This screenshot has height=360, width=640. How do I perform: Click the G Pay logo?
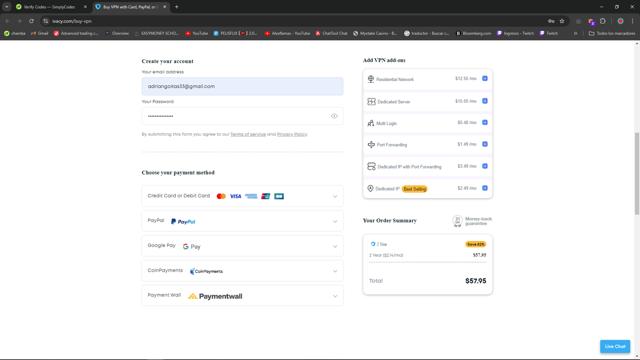pos(191,247)
